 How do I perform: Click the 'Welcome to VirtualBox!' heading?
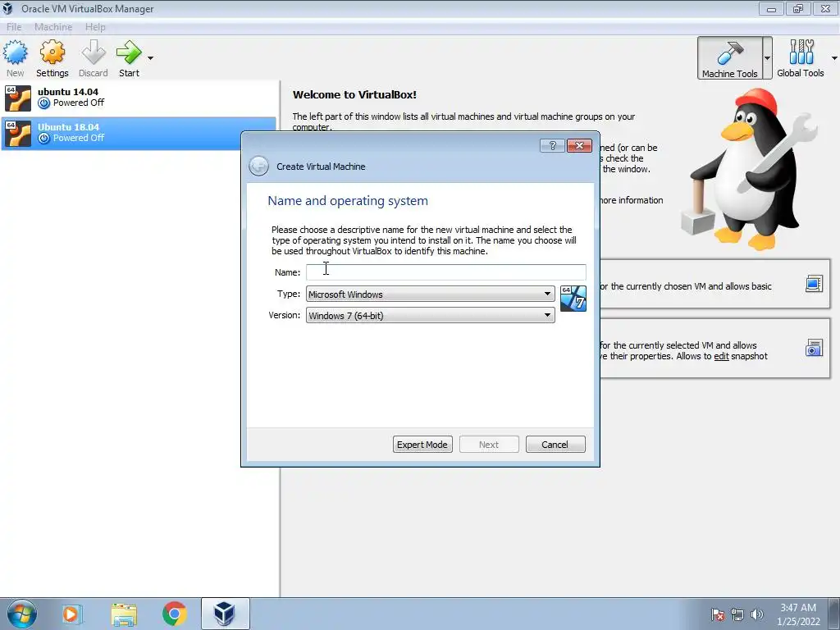(x=354, y=95)
